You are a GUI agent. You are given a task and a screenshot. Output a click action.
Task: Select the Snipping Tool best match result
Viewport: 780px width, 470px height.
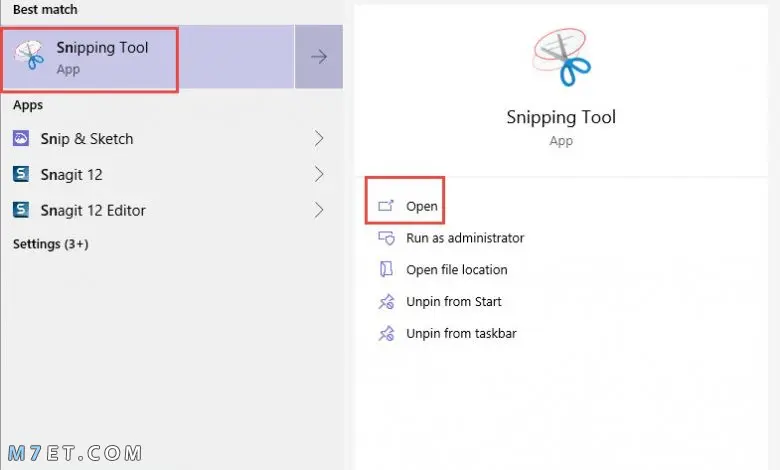click(x=148, y=57)
